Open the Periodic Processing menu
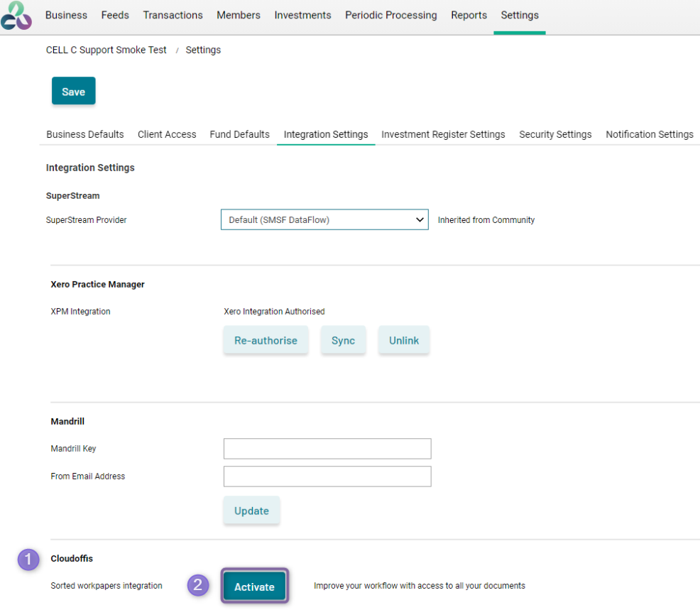Image resolution: width=700 pixels, height=610 pixels. [x=391, y=15]
